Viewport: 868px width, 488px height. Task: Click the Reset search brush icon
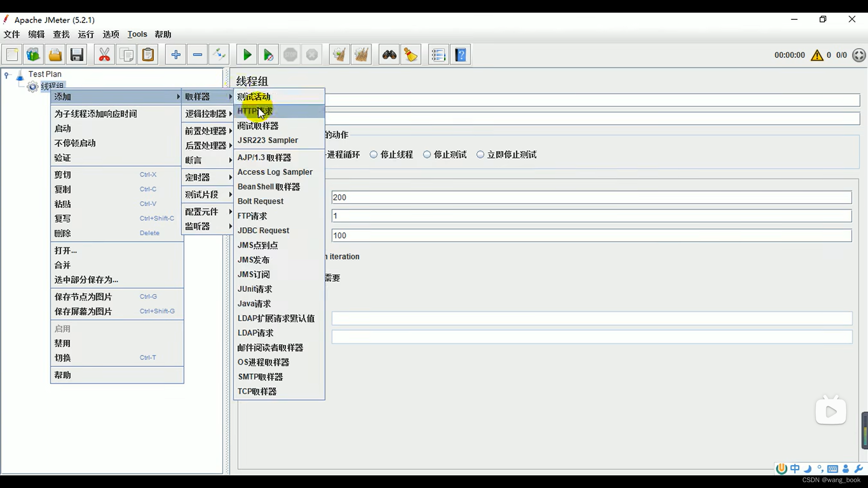coord(411,55)
